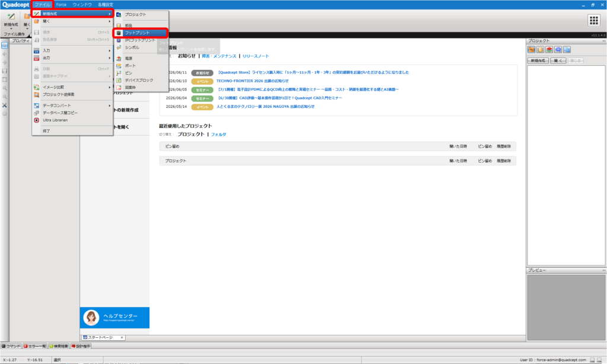Close the スタートページ tab
This screenshot has width=607, height=364.
[122, 338]
